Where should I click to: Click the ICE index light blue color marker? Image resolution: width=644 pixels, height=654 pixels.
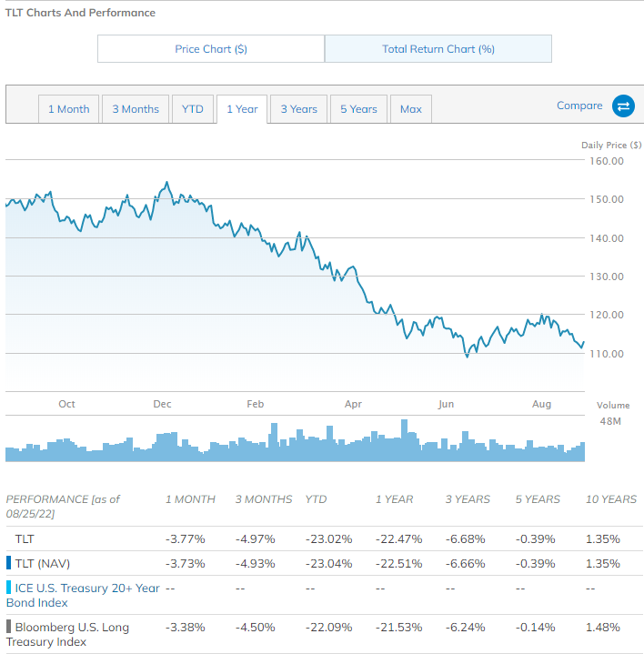[x=9, y=589]
